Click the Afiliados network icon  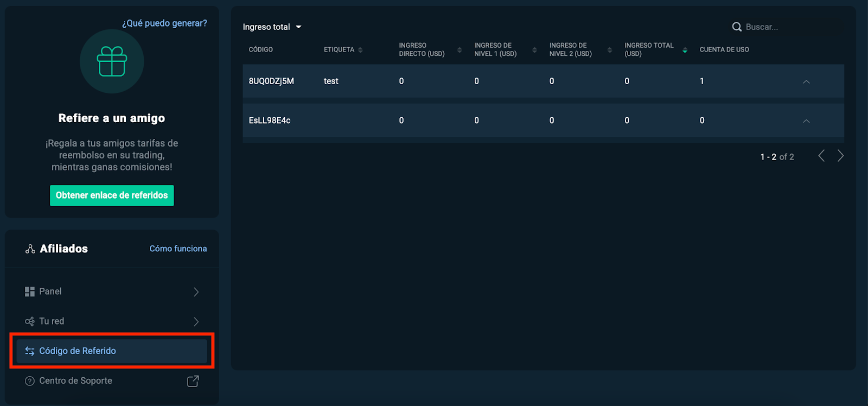30,249
